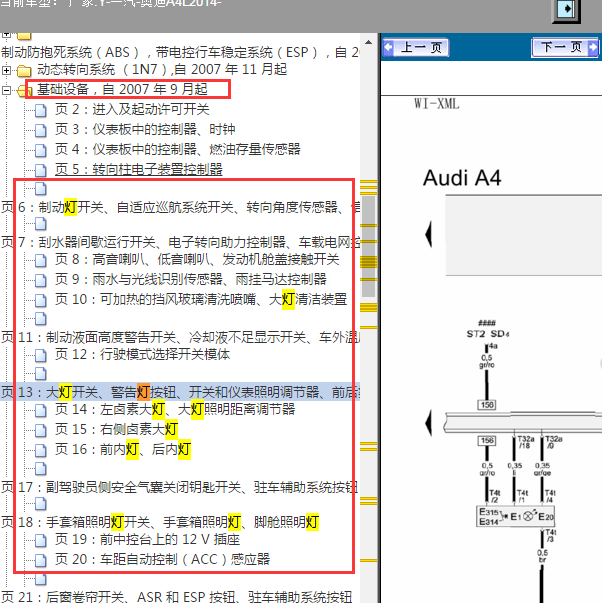Click the 下一页 next page button

[x=565, y=48]
